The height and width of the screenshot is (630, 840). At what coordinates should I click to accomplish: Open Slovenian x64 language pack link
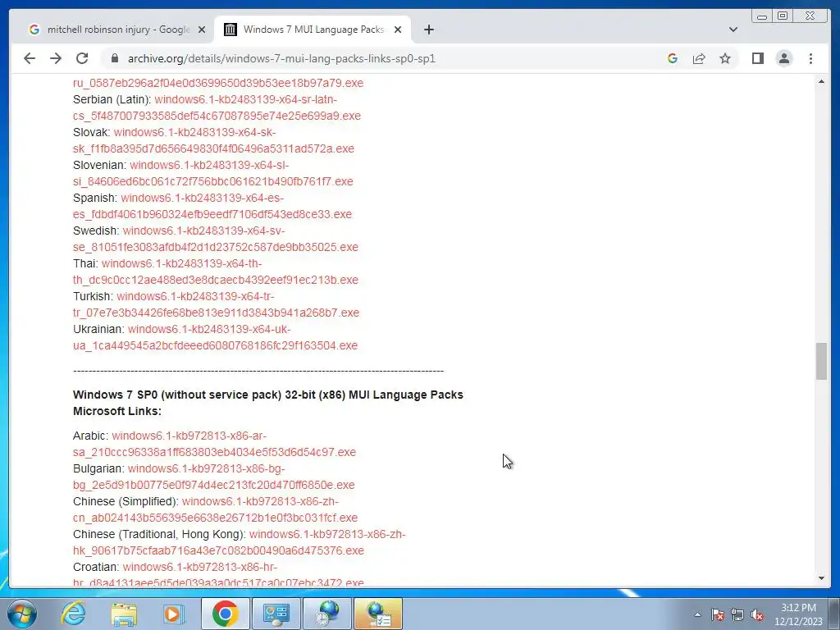(x=213, y=173)
